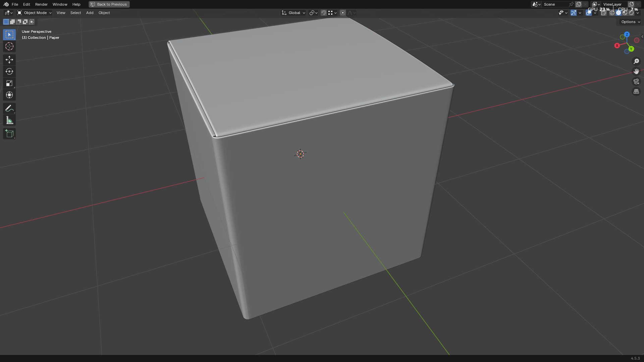Select the Select Box tool
This screenshot has height=362, width=644.
[9, 35]
